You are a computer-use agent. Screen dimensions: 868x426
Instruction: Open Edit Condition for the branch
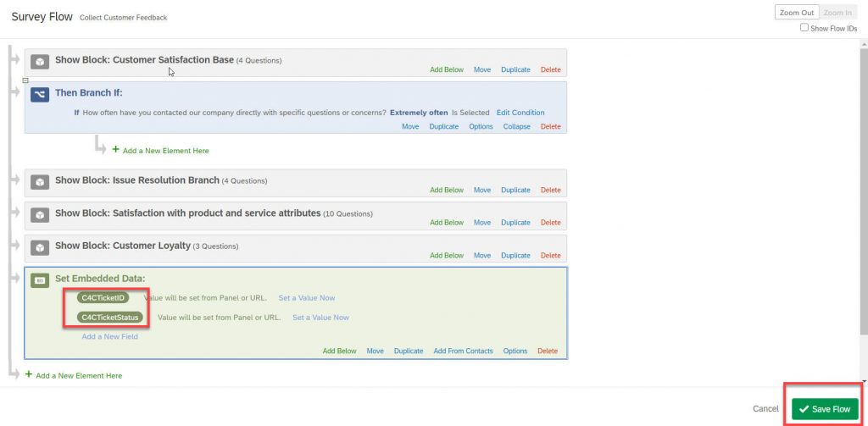pos(520,113)
